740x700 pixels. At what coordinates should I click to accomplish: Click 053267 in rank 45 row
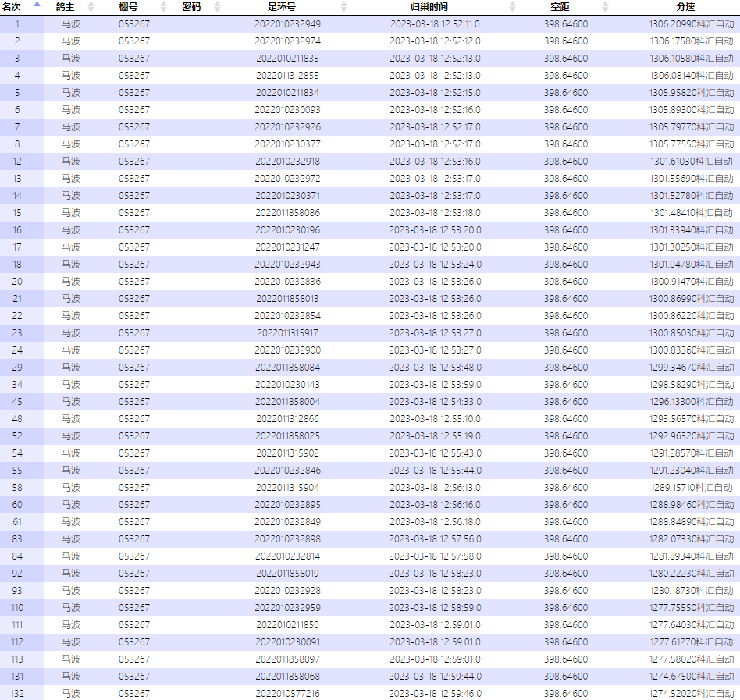tap(134, 402)
